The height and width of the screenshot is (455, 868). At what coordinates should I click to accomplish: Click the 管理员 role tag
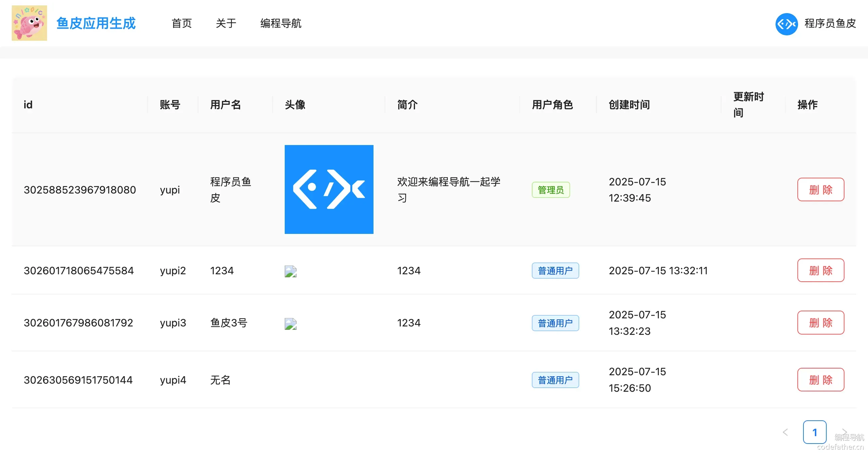(551, 190)
